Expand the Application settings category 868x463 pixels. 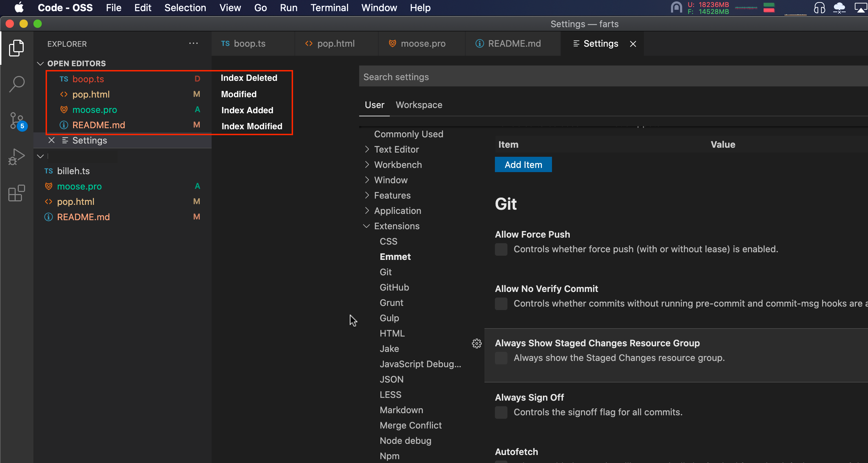coord(367,210)
